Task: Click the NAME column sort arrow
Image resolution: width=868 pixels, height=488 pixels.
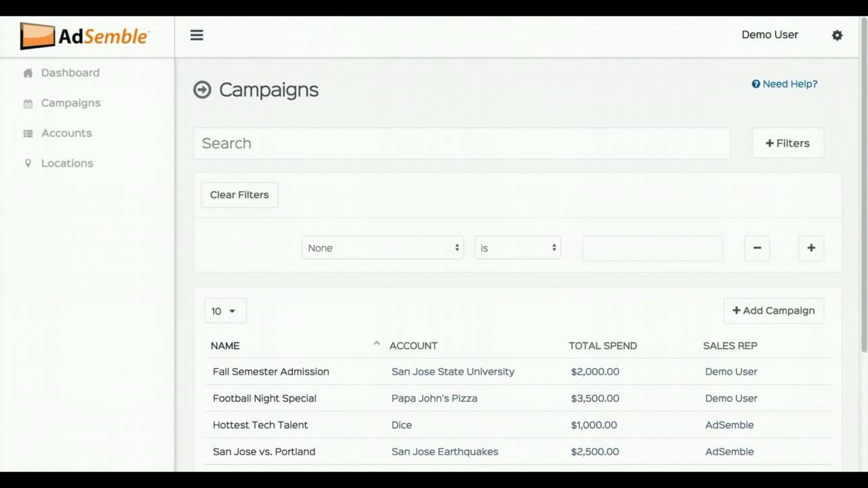Action: (x=376, y=344)
